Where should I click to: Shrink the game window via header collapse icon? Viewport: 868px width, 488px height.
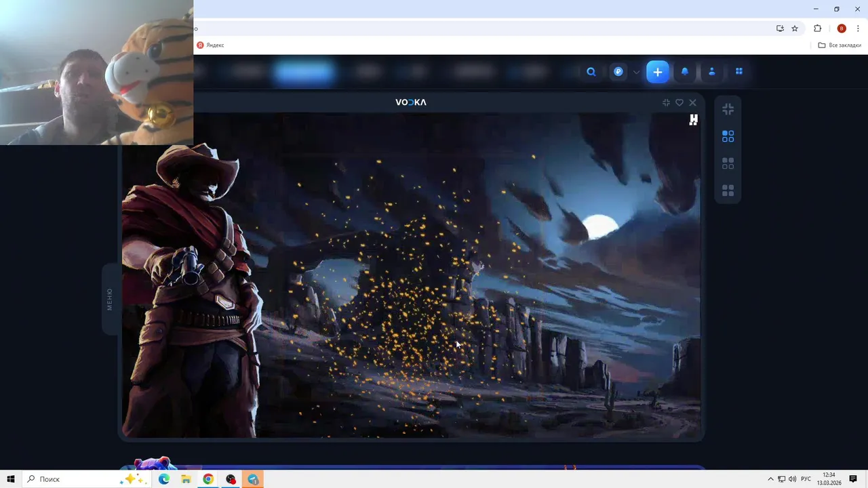pos(666,102)
